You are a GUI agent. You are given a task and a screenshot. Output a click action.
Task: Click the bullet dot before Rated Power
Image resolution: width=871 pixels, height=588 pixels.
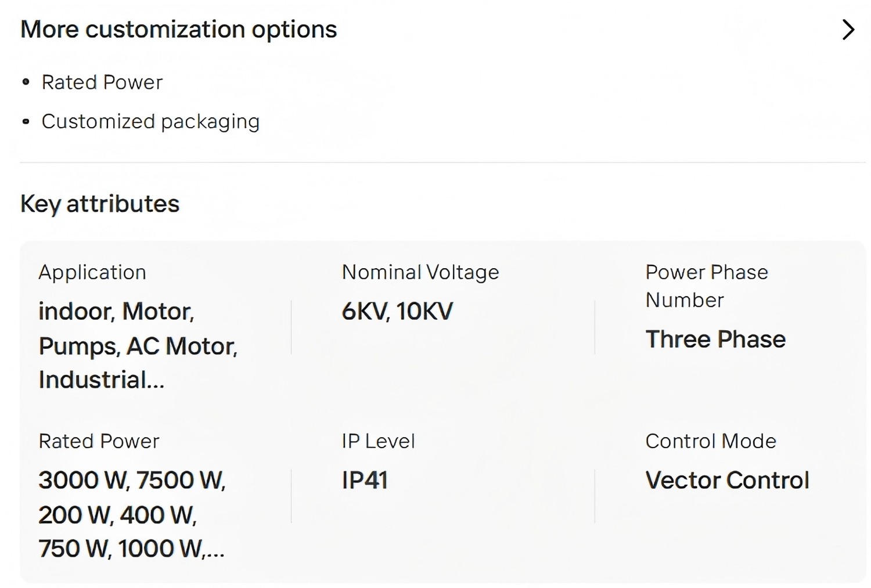point(26,82)
